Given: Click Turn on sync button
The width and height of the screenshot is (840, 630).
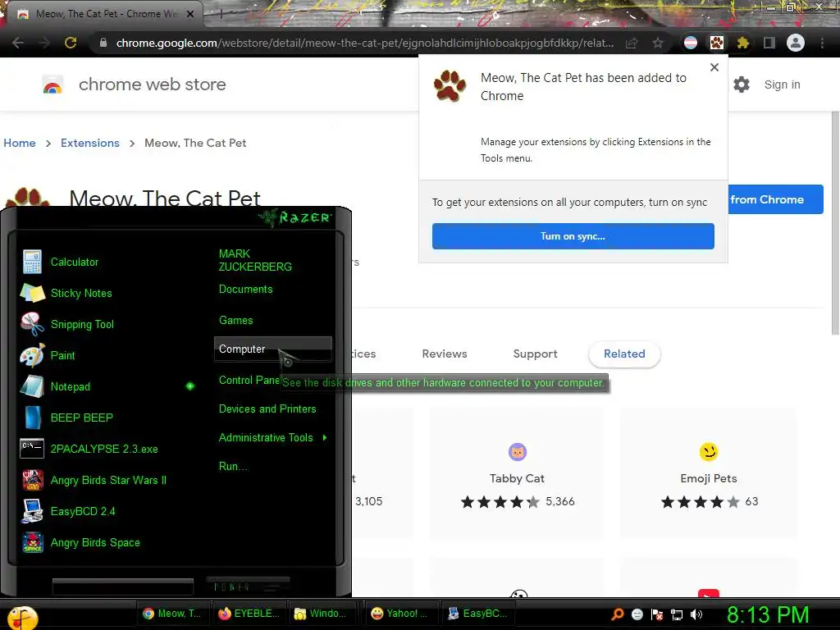Looking at the screenshot, I should (x=573, y=236).
